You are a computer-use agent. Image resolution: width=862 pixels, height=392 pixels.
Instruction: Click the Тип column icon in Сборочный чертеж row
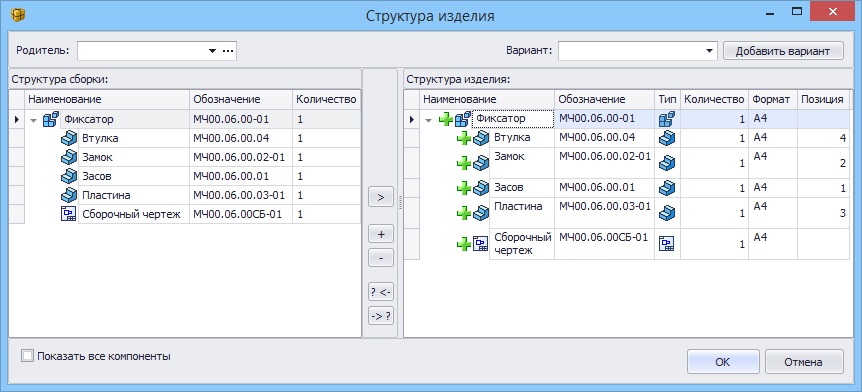pos(667,244)
